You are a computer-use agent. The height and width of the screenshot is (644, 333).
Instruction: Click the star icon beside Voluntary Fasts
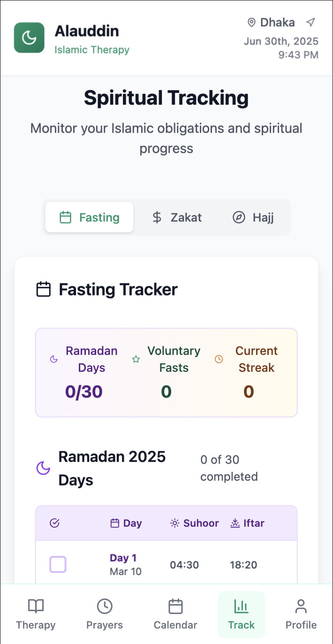click(x=136, y=360)
